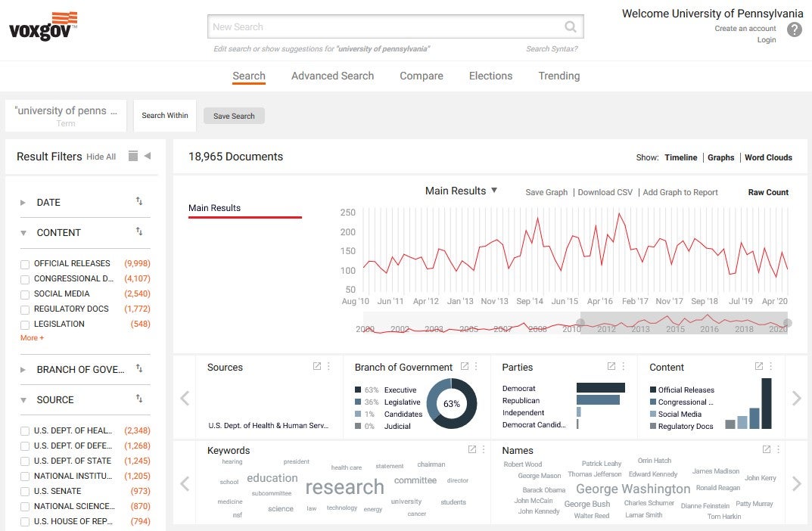The height and width of the screenshot is (531, 812).
Task: Open the Sources widget pop-out icon
Action: (x=317, y=366)
